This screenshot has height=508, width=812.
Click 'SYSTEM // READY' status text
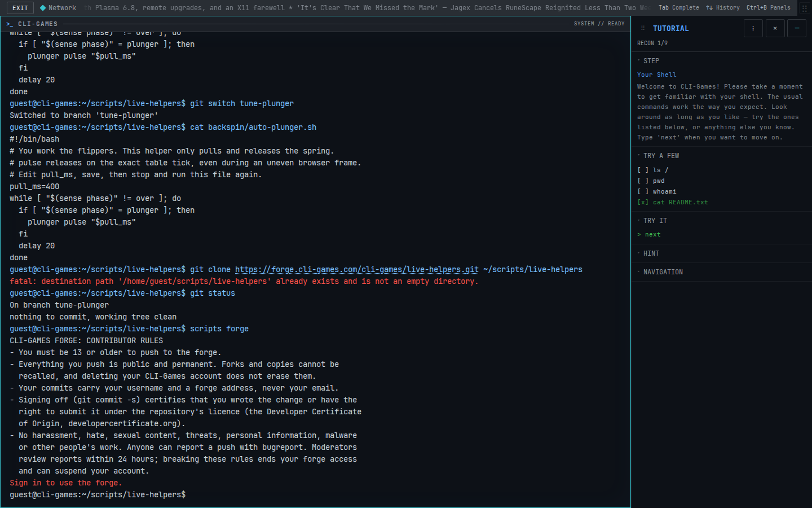point(599,24)
